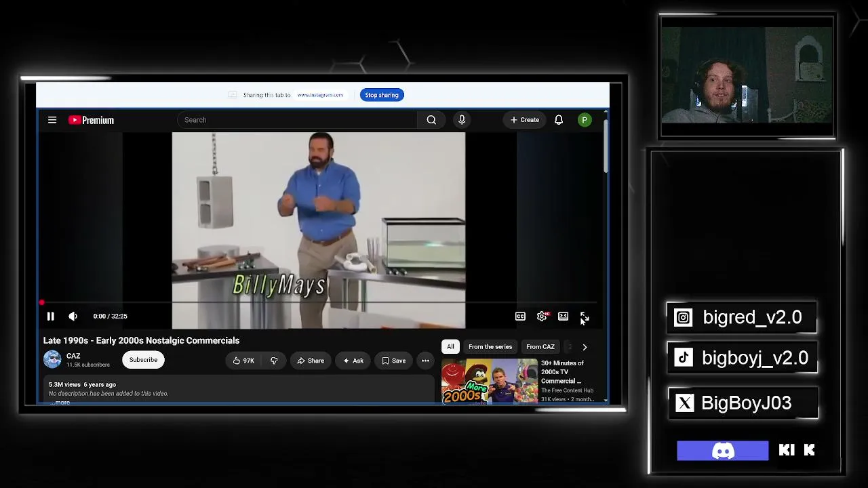868x488 pixels.
Task: Click the 11.5K subscribers text
Action: click(x=88, y=365)
